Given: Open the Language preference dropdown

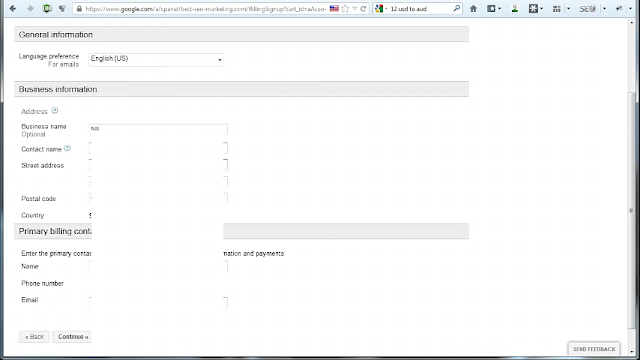Looking at the screenshot, I should click(156, 60).
